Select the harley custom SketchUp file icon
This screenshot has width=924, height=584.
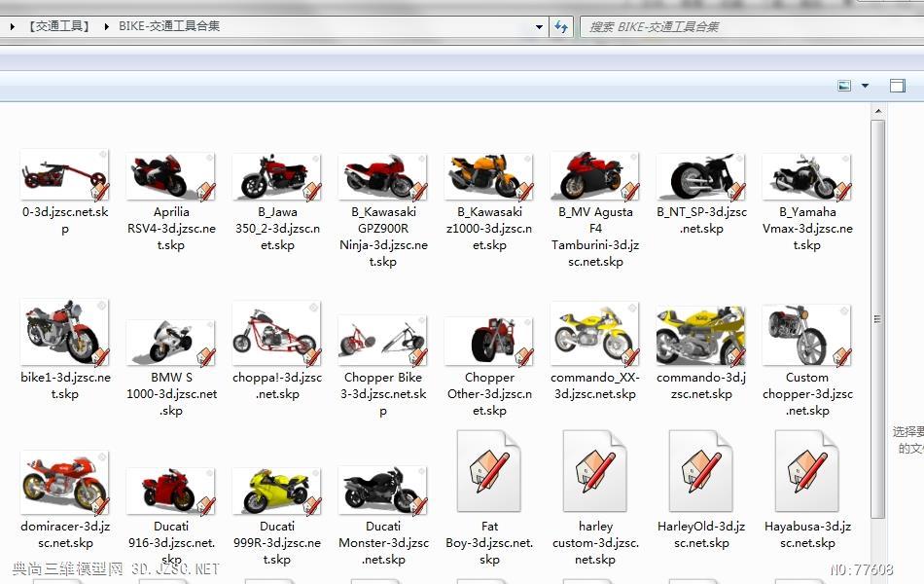point(595,471)
